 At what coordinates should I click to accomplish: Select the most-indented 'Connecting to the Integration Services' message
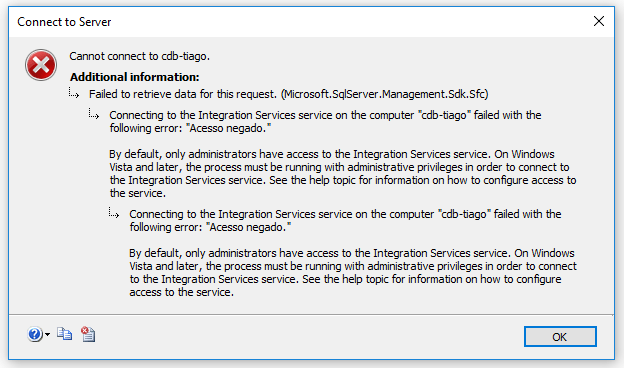coord(345,220)
